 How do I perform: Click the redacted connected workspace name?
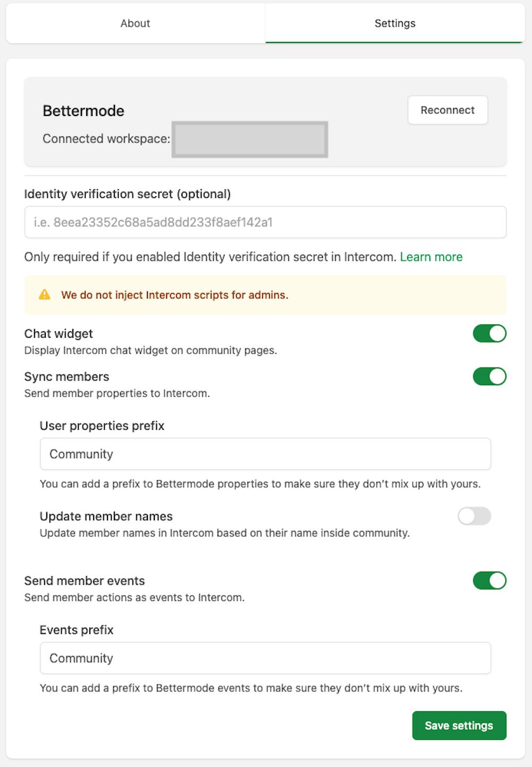point(250,139)
